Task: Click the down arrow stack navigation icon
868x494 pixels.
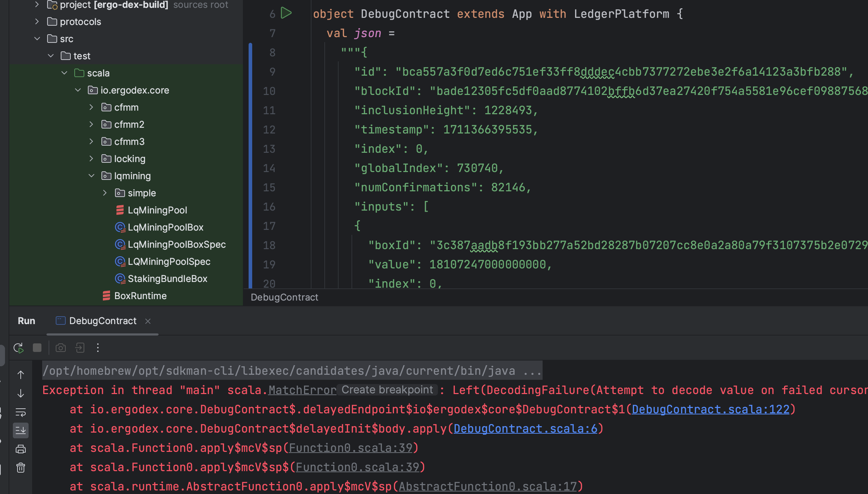Action: click(21, 393)
